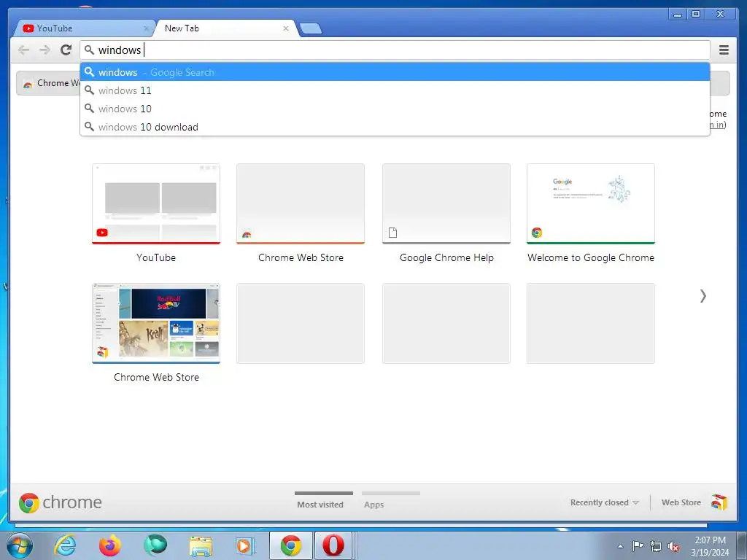Switch to the Most visited section
The width and height of the screenshot is (747, 560).
[x=320, y=505]
